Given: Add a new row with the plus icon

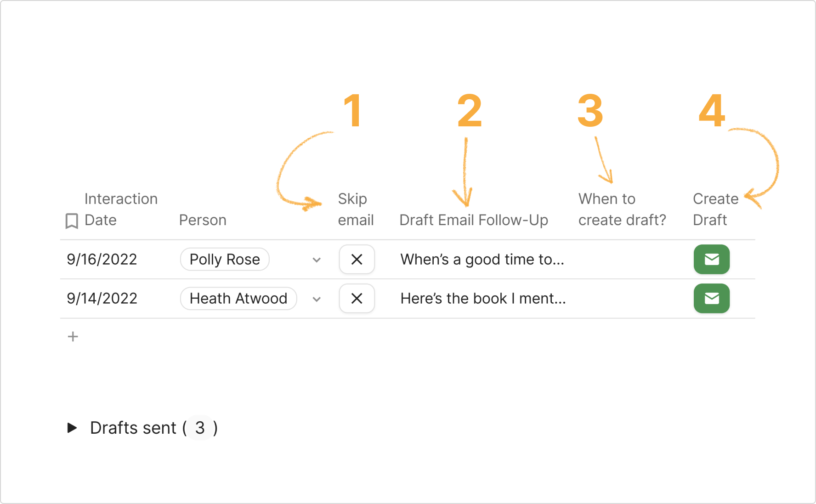Looking at the screenshot, I should point(73,336).
